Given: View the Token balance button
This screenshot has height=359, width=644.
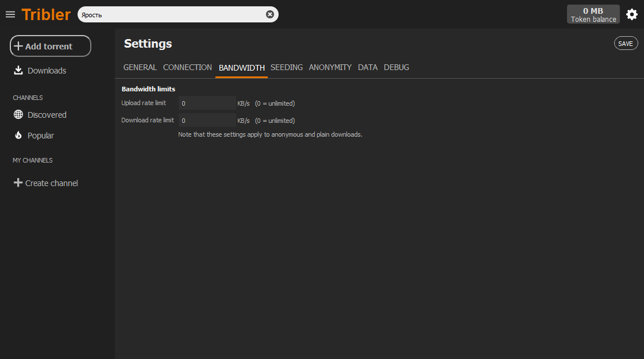Looking at the screenshot, I should (x=593, y=14).
